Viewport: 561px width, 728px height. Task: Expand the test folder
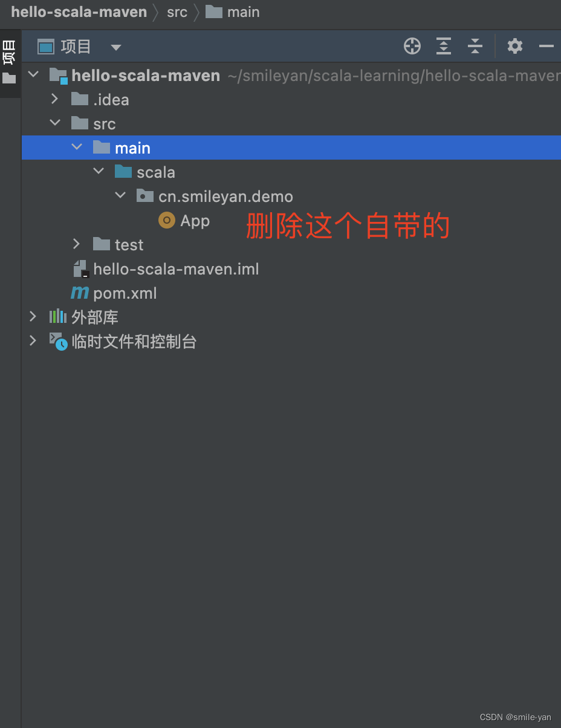(76, 244)
